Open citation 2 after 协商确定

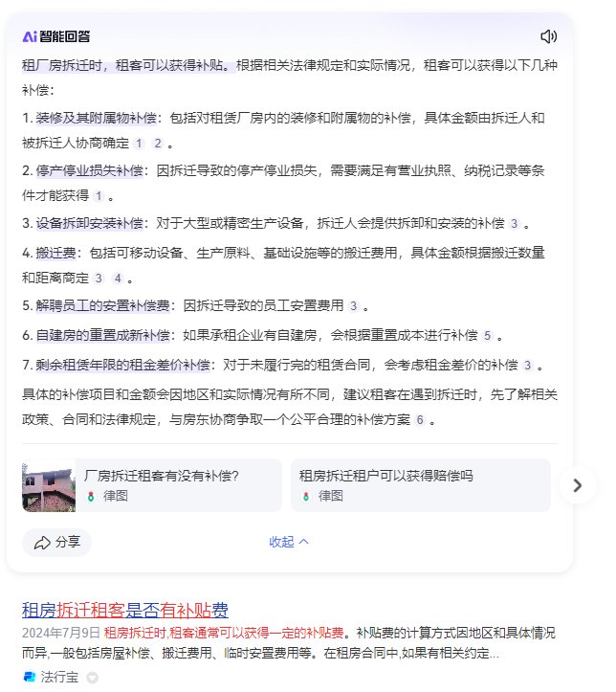coord(158,144)
